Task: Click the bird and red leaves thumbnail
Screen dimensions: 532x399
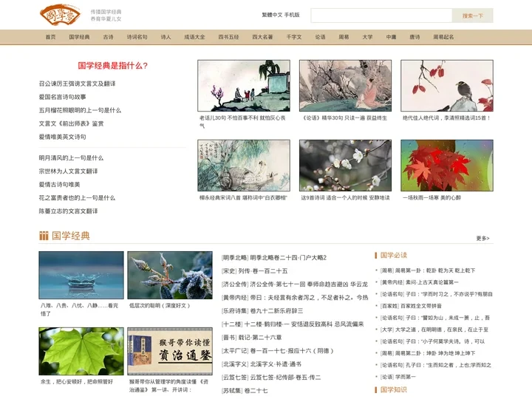Action: (x=447, y=86)
